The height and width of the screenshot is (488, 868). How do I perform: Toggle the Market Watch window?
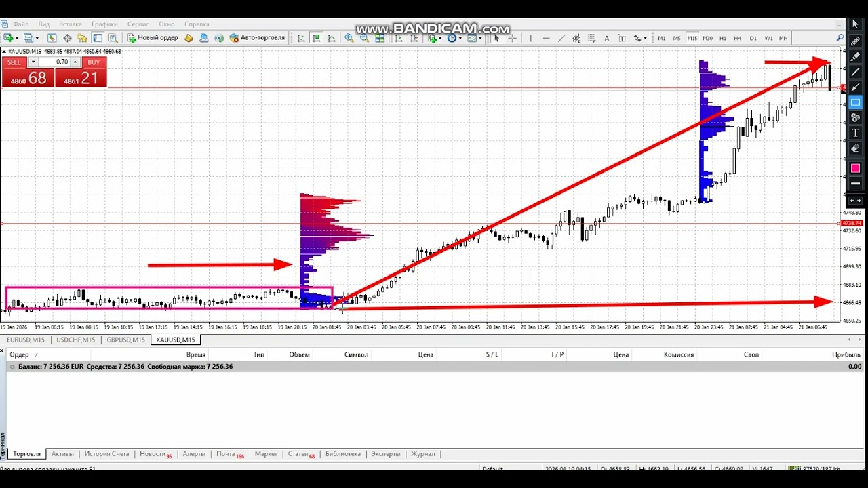pos(52,38)
